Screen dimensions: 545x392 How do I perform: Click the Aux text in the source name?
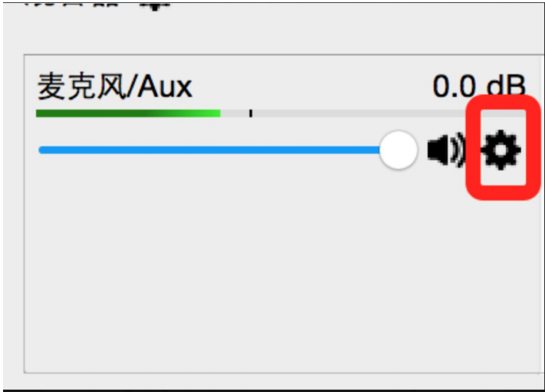click(165, 87)
